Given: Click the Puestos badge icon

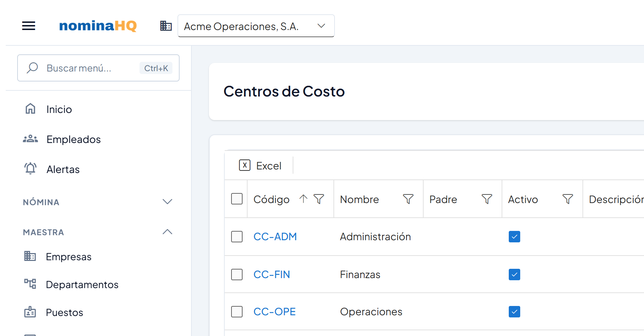Looking at the screenshot, I should 30,312.
